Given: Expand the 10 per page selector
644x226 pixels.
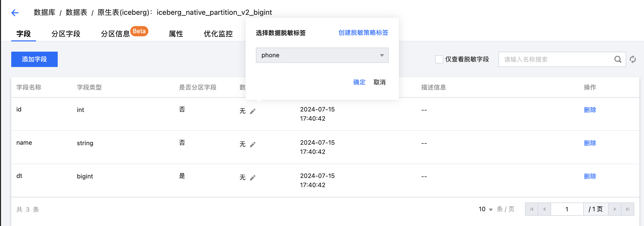Looking at the screenshot, I should (485, 209).
